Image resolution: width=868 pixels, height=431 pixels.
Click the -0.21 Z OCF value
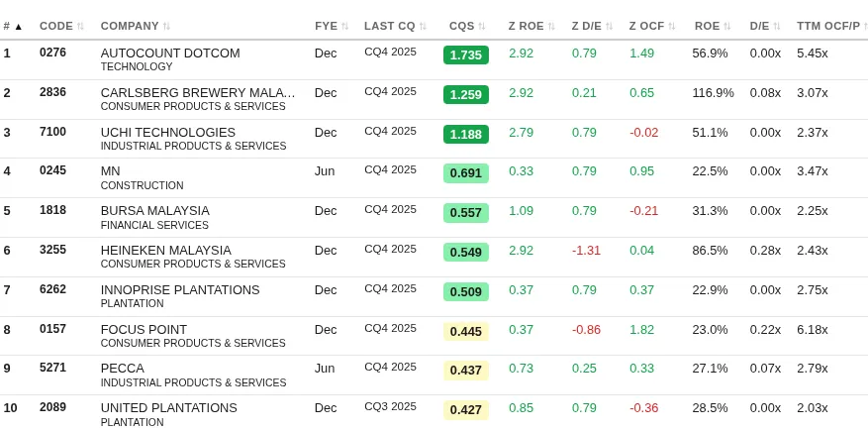[643, 211]
